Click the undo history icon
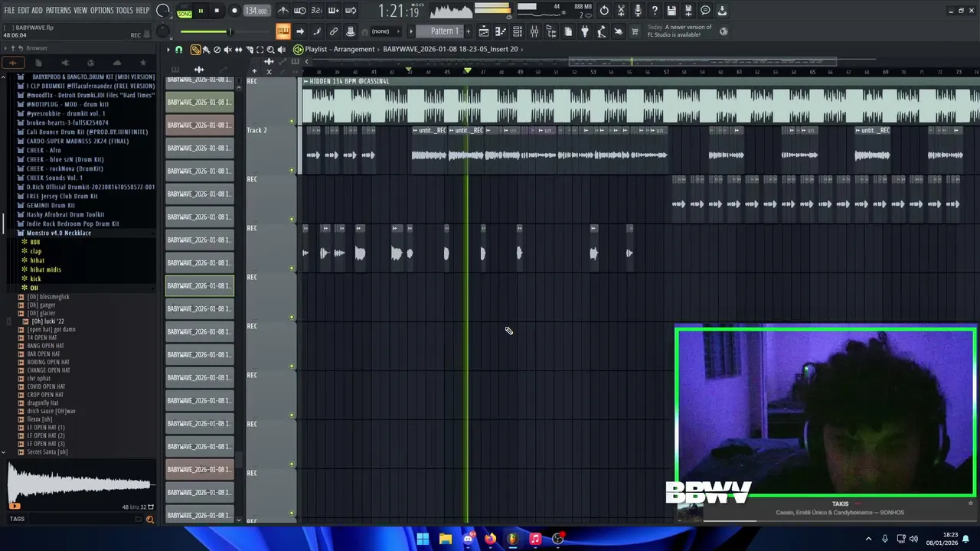The width and height of the screenshot is (980, 551). pos(604,11)
